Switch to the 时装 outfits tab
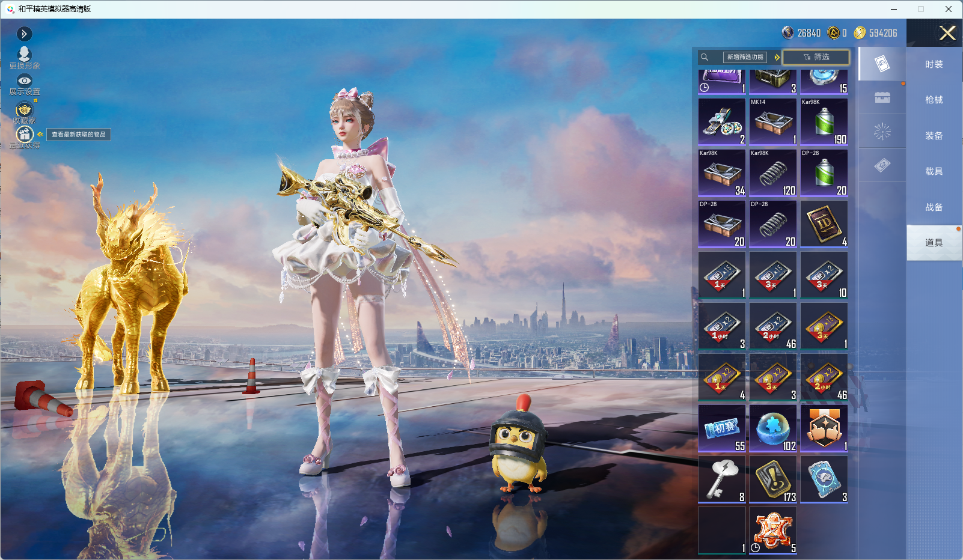Viewport: 963px width, 560px height. pos(934,64)
